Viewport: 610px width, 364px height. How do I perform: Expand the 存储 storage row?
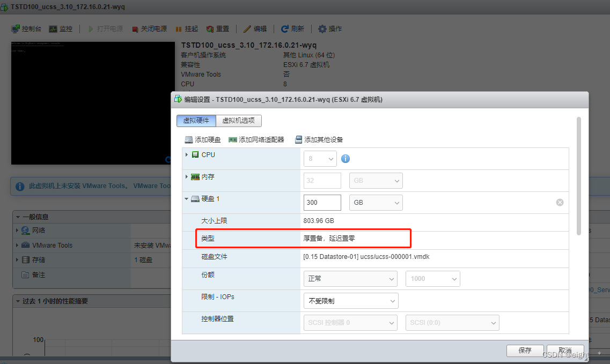17,259
